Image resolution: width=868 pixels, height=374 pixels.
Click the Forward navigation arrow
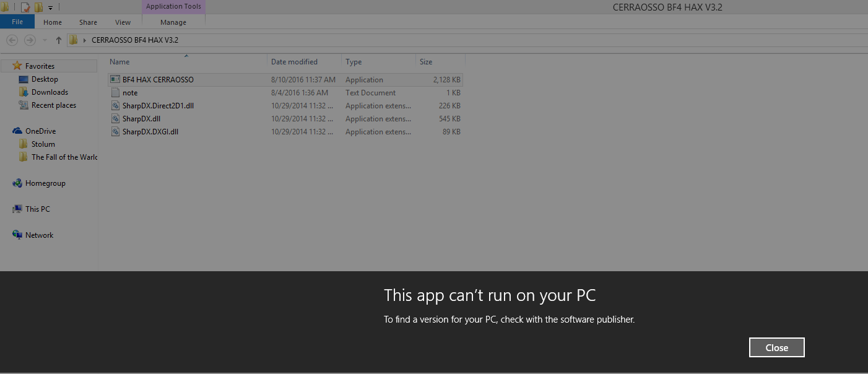(x=29, y=40)
